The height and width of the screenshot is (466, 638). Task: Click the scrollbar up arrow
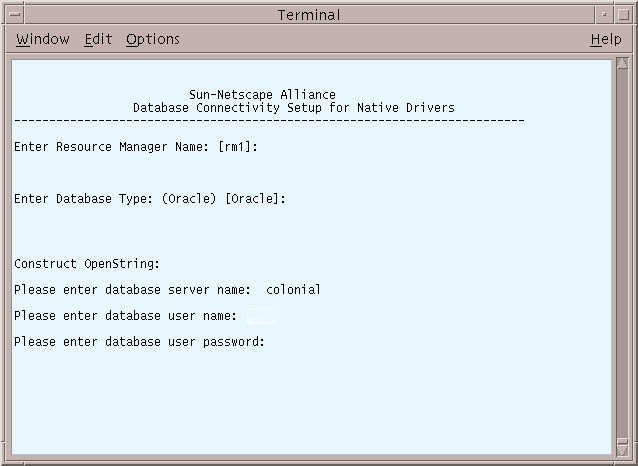click(622, 63)
